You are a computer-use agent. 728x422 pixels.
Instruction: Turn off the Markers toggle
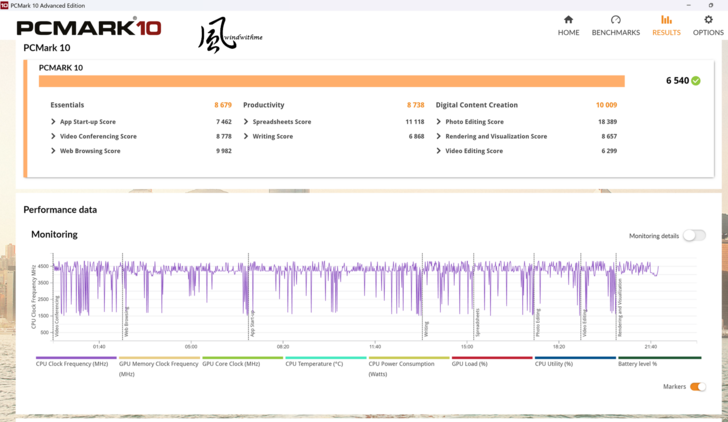(x=697, y=387)
